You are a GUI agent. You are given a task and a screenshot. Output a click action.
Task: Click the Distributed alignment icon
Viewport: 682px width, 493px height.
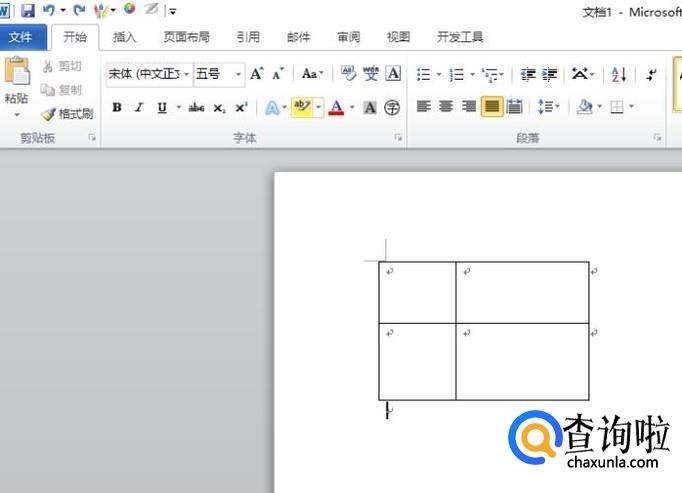[x=515, y=107]
